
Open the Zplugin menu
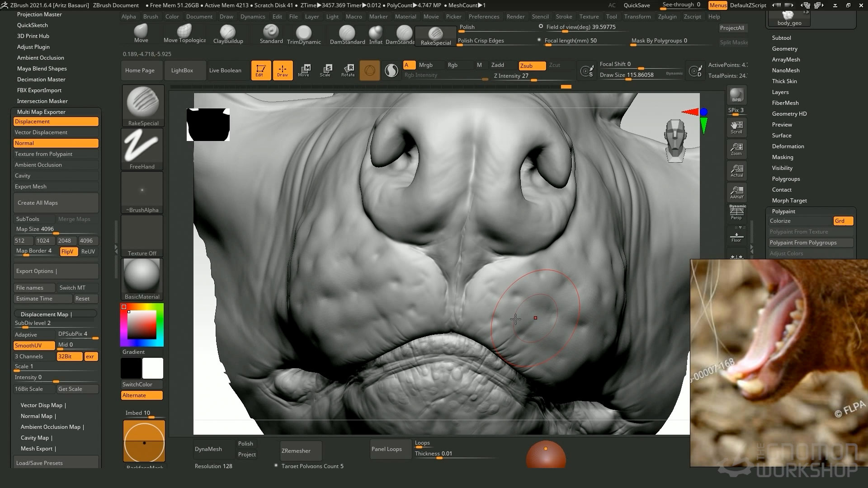click(x=667, y=17)
